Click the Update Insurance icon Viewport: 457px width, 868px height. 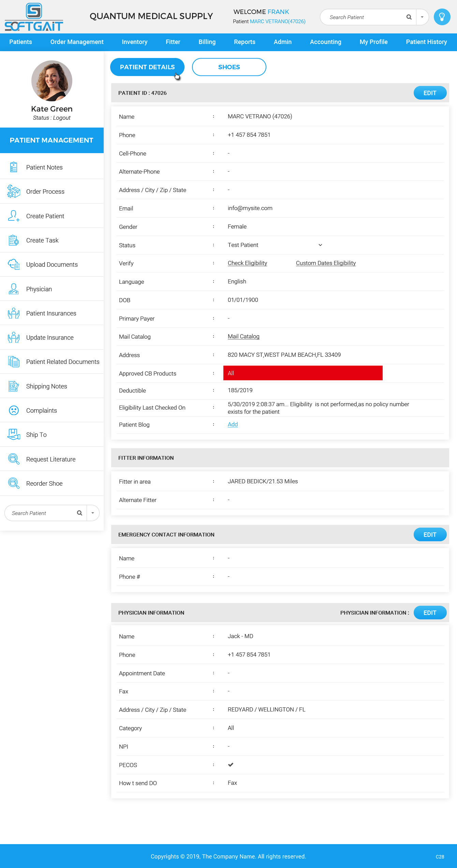(x=14, y=337)
